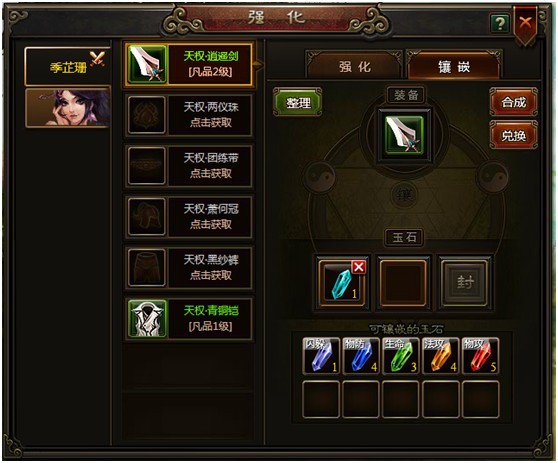Switch to the 镶嵌 tab
558x463 pixels.
click(454, 66)
